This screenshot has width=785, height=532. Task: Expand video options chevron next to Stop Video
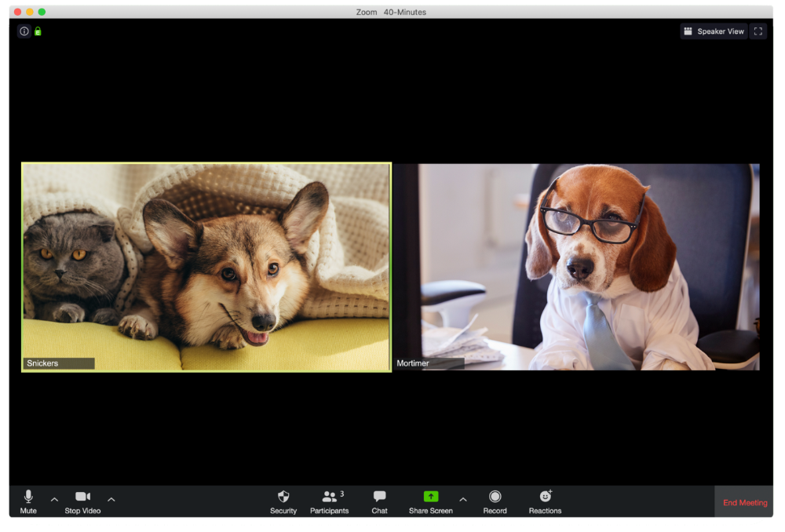point(111,500)
